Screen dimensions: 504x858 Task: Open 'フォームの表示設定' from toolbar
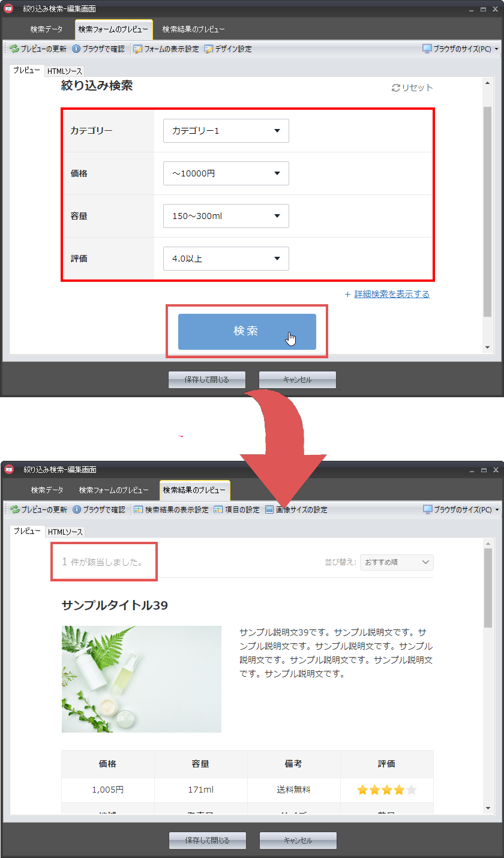coord(138,49)
